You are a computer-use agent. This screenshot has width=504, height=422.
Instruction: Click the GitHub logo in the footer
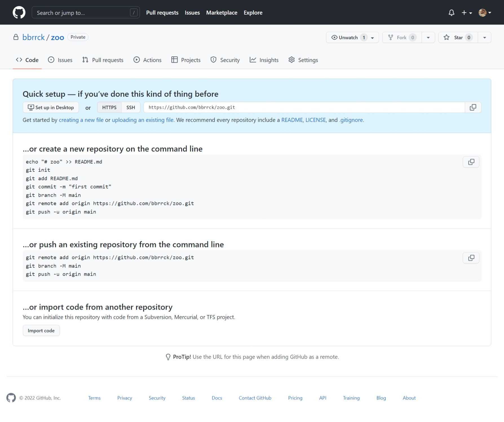click(11, 398)
